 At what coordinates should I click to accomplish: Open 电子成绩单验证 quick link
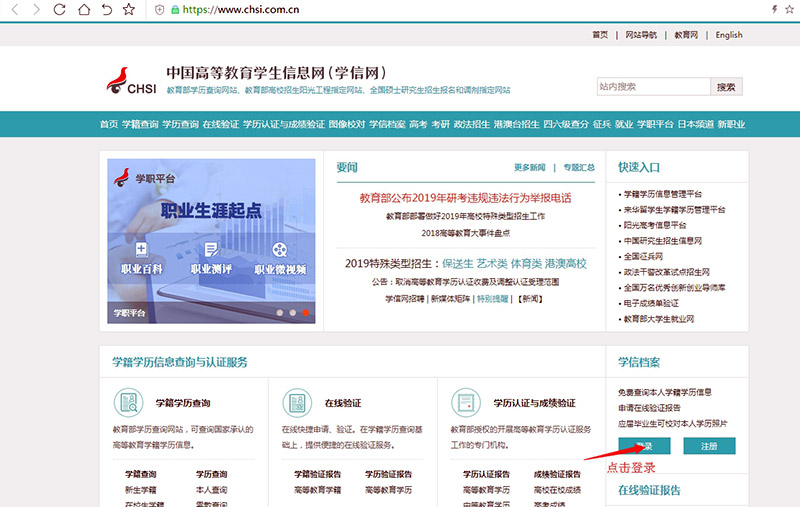[651, 303]
